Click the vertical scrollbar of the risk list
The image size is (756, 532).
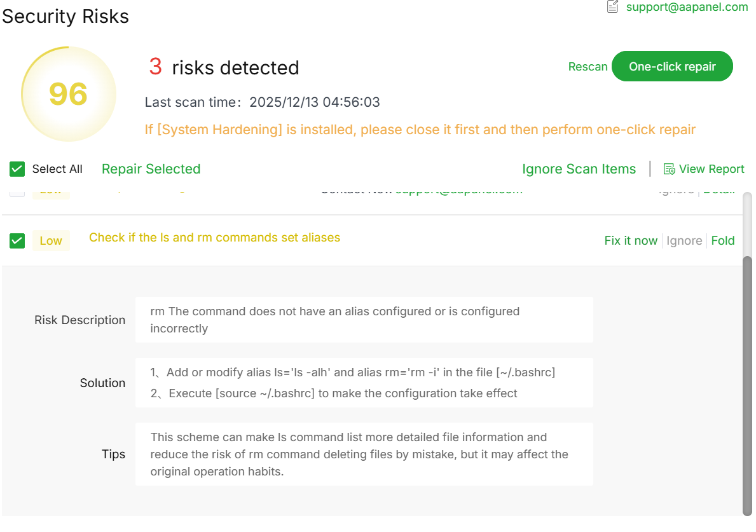click(747, 381)
